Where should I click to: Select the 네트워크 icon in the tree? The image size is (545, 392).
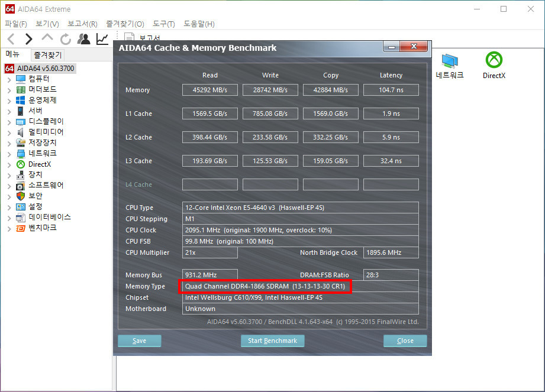21,154
